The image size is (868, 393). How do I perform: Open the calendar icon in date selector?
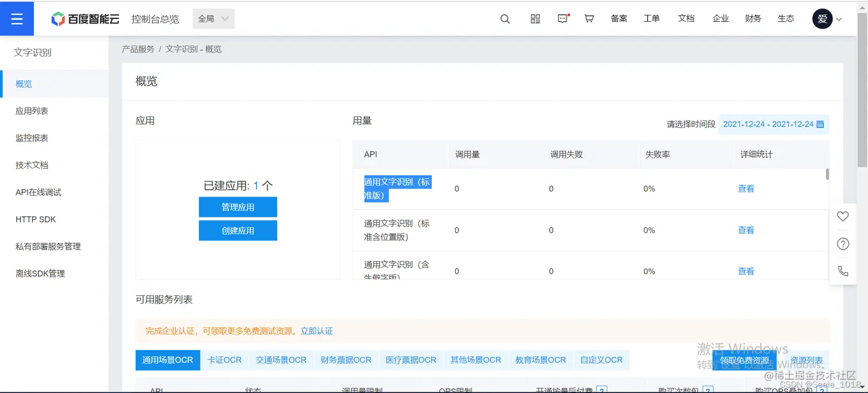(820, 124)
